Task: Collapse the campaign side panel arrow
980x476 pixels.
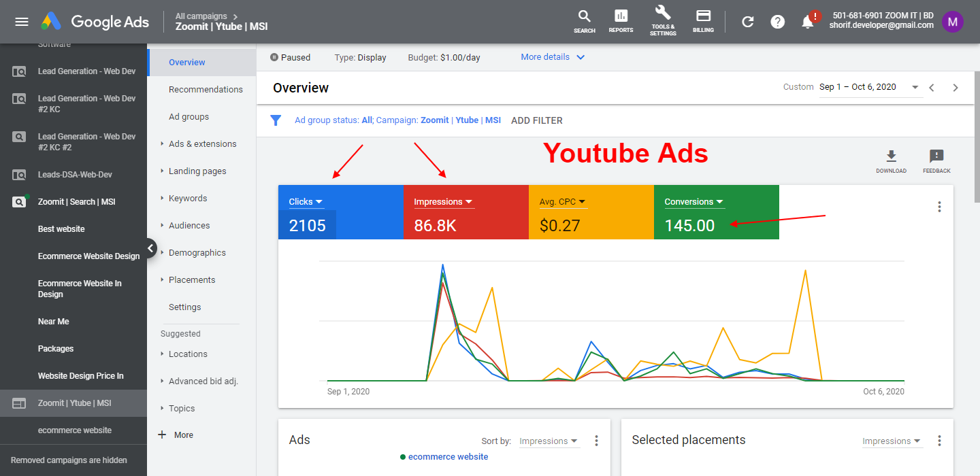Action: pyautogui.click(x=150, y=248)
